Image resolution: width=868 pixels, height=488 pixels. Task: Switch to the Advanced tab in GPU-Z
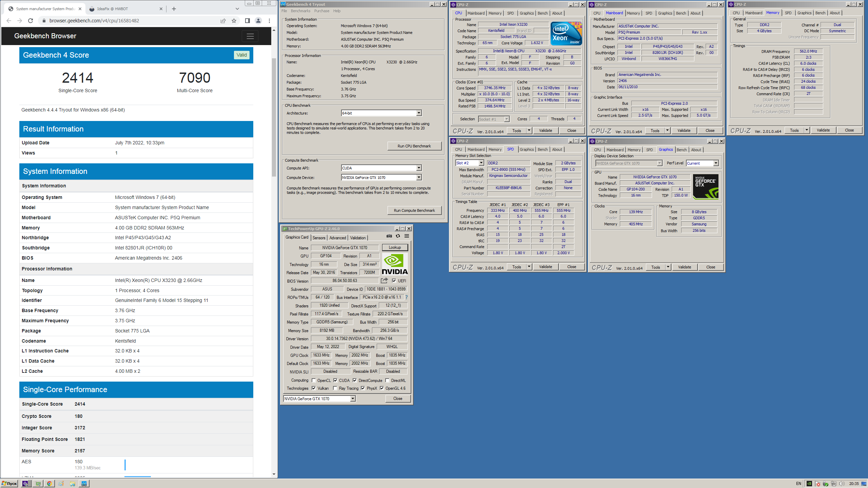pos(338,238)
